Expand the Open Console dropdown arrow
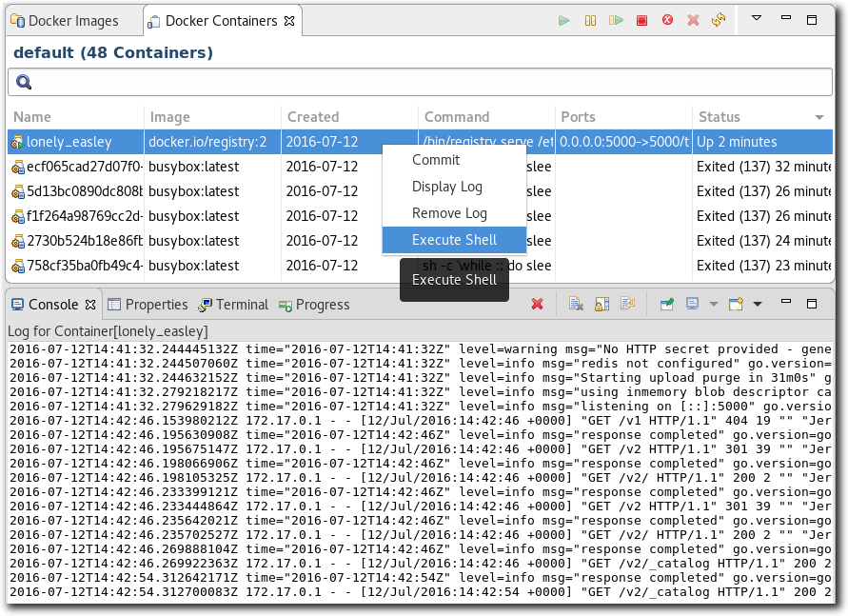The height and width of the screenshot is (616, 848). 758,305
